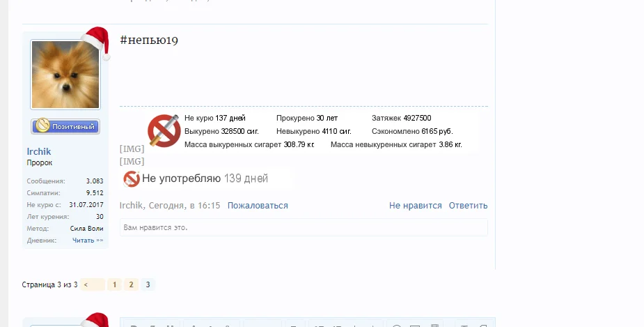Click the small no-smoking icon beside "Не употребляю"
644x327 pixels.
pyautogui.click(x=132, y=179)
